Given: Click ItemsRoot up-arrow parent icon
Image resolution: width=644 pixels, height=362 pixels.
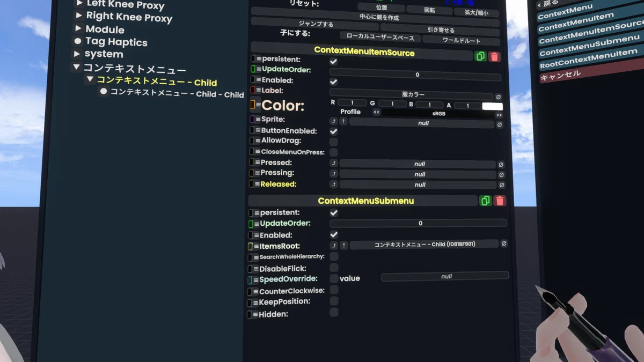Looking at the screenshot, I should 344,245.
